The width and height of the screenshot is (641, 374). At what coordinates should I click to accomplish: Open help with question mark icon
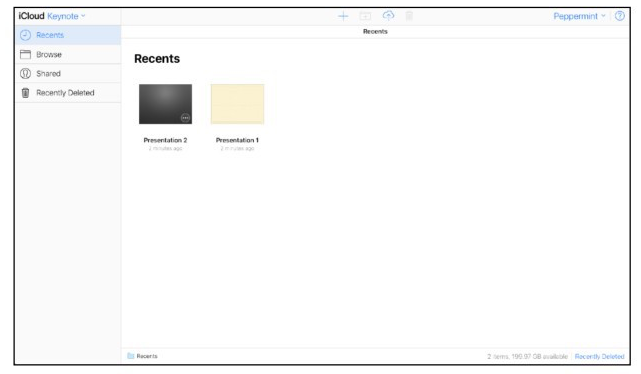pos(620,16)
